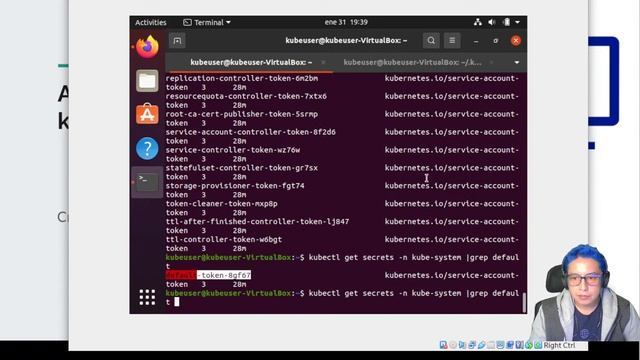The width and height of the screenshot is (640, 360).
Task: Click the battery icon in top bar
Action: 506,22
